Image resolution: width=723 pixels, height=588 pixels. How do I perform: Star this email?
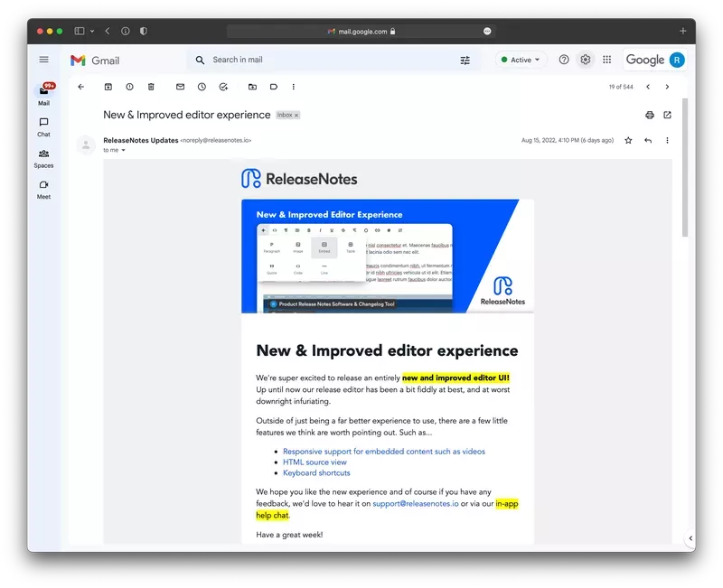[x=628, y=140]
